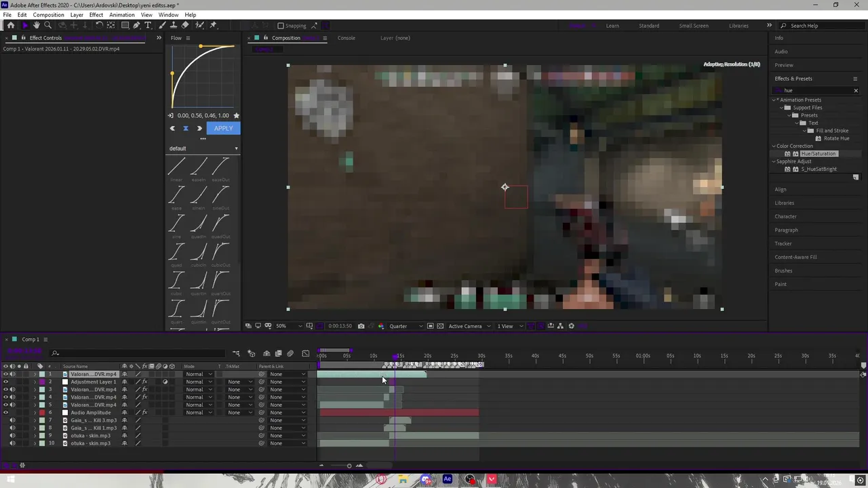Click the APPLY button in Flow
This screenshot has height=488, width=868.
223,128
